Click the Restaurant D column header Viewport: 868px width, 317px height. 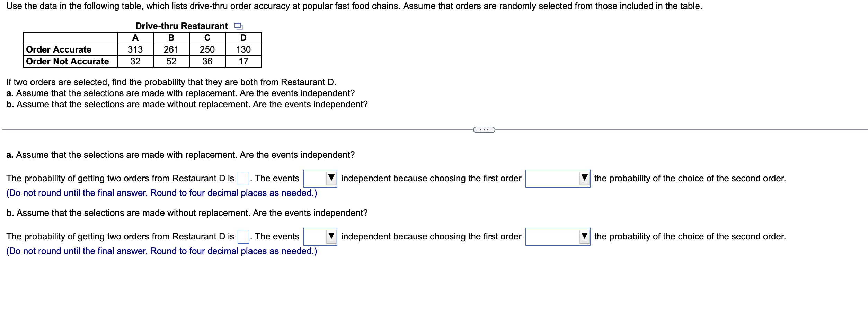(x=243, y=38)
